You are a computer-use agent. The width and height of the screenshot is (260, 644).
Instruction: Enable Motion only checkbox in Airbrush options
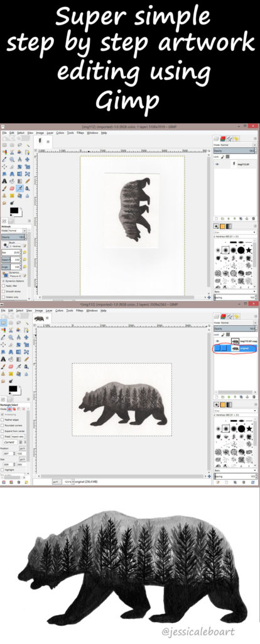(3, 297)
